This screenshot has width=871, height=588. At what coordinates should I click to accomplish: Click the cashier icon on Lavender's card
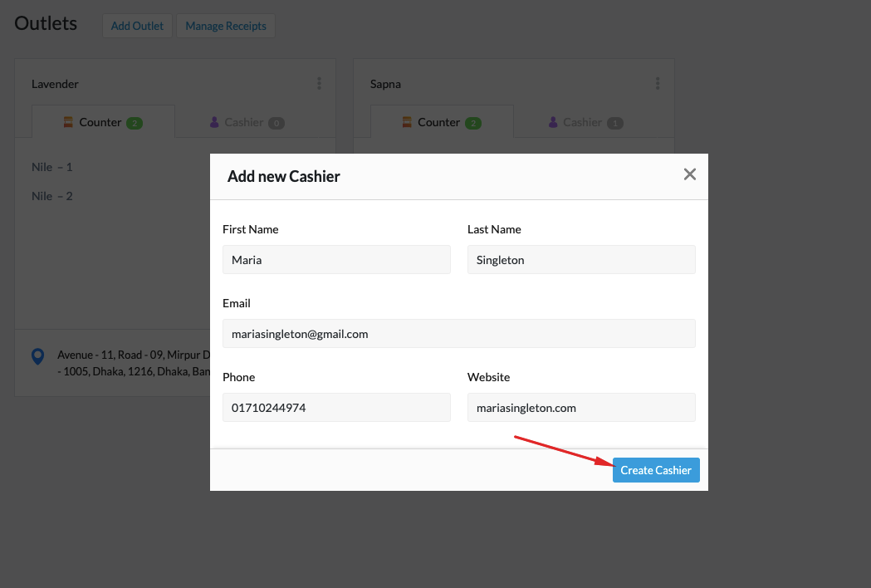[213, 122]
